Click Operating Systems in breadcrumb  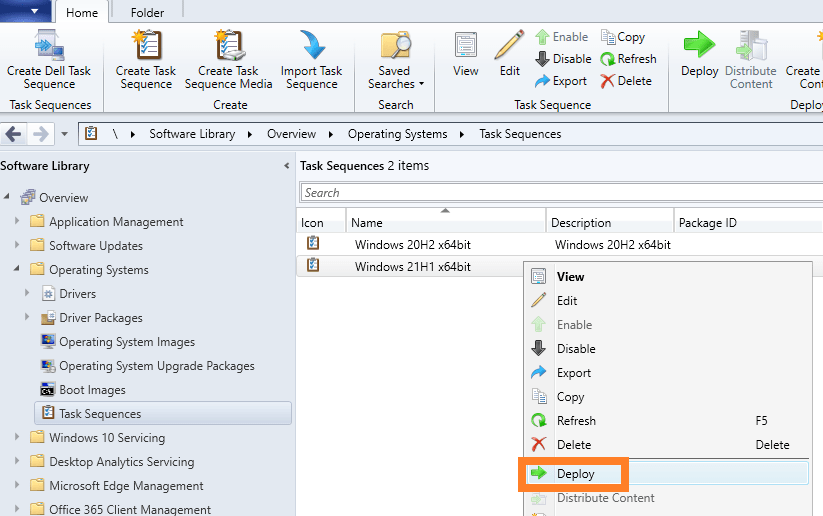click(x=397, y=134)
